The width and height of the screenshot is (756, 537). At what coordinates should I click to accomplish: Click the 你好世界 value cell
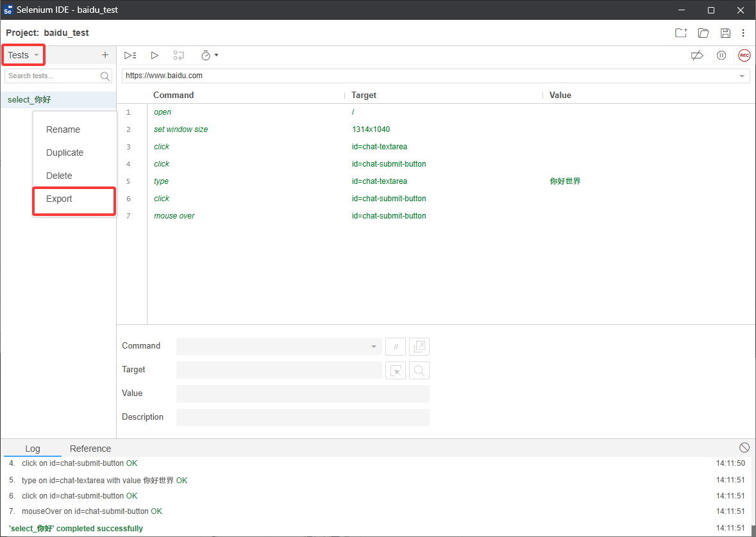tap(565, 181)
